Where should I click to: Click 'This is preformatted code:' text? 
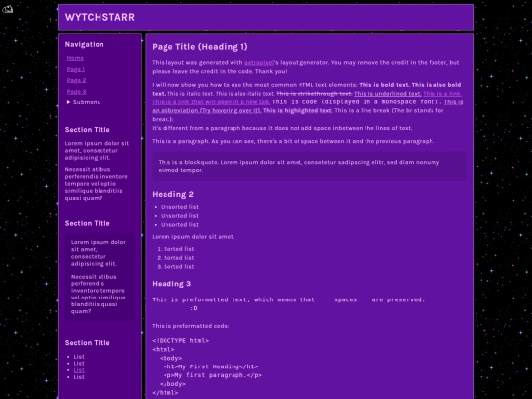coord(190,326)
